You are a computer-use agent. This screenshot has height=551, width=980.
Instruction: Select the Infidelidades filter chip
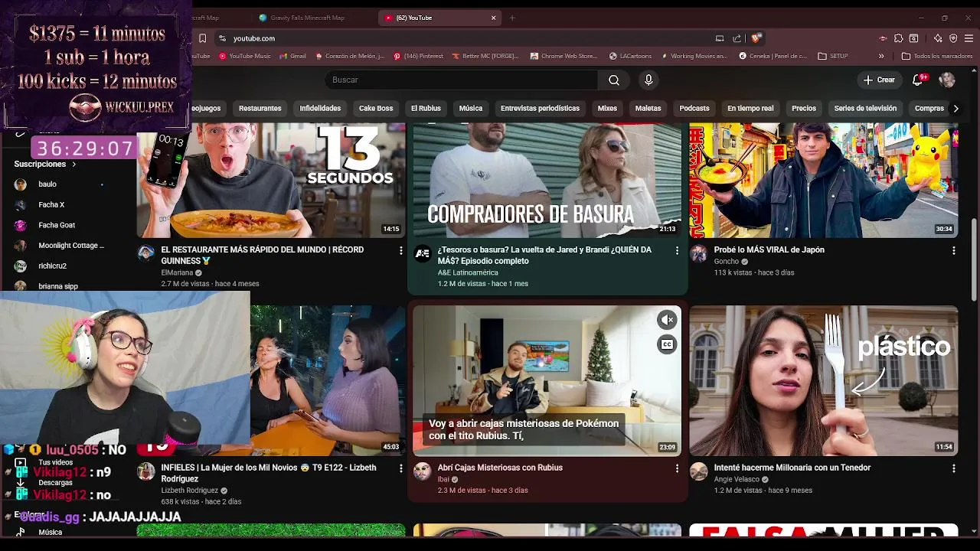point(320,109)
